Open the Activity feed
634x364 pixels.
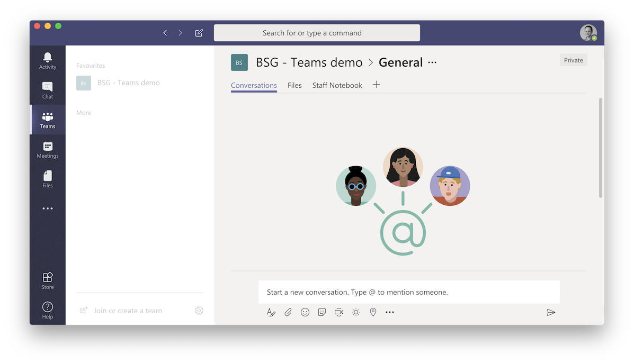tap(47, 61)
